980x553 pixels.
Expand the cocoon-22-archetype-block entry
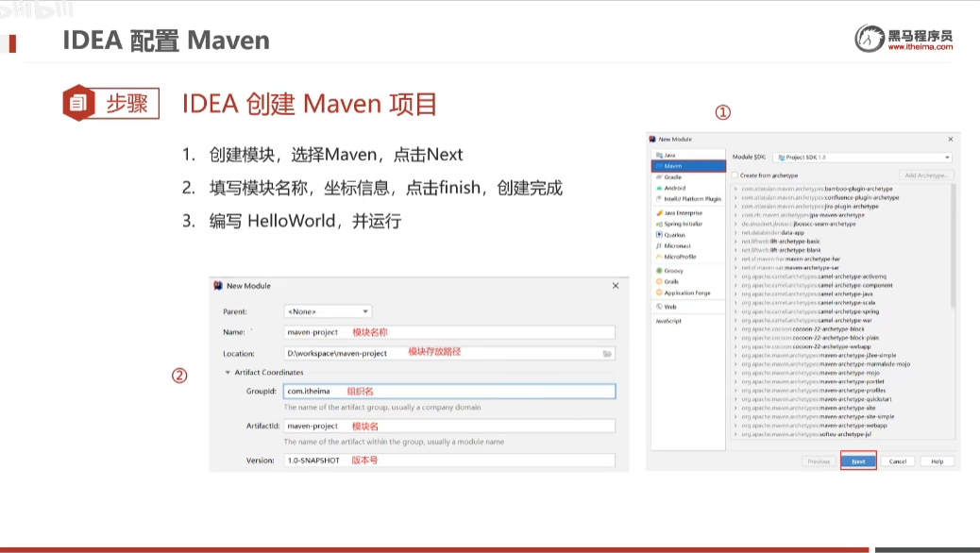tap(735, 328)
